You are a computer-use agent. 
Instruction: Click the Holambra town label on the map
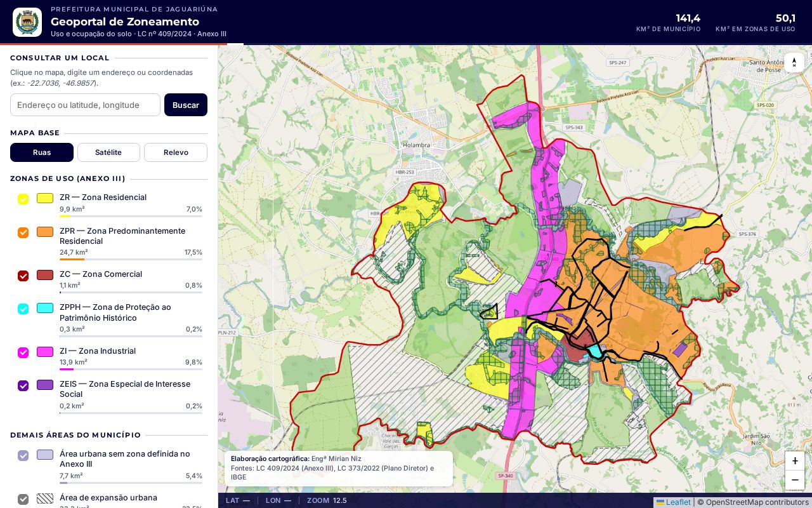[x=417, y=145]
